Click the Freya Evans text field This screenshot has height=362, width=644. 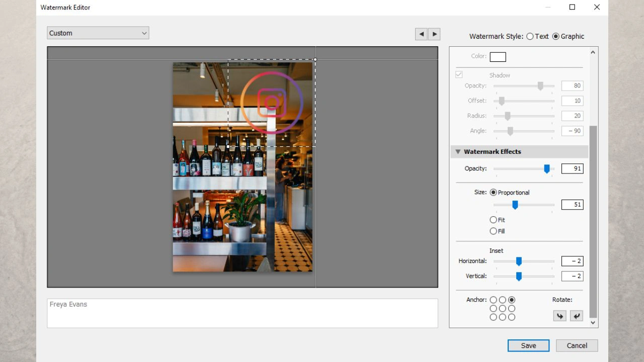click(x=243, y=313)
